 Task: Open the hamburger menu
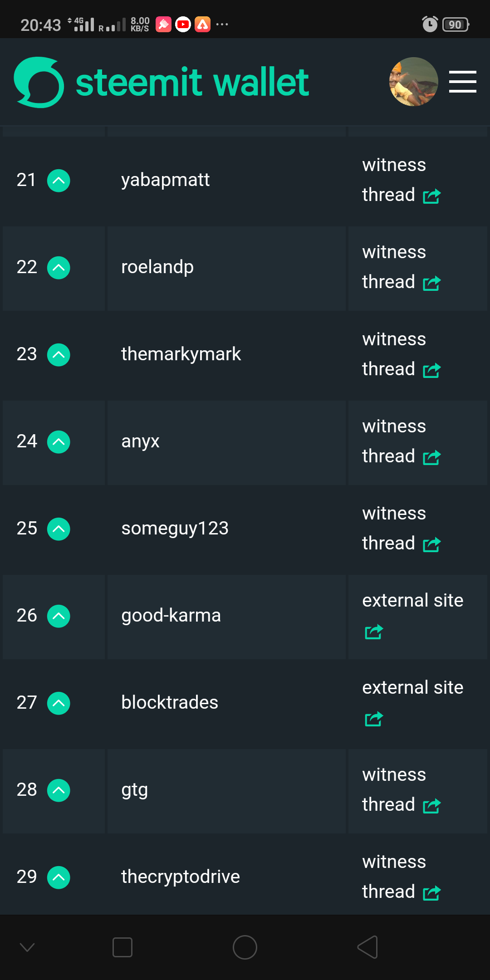[x=462, y=82]
